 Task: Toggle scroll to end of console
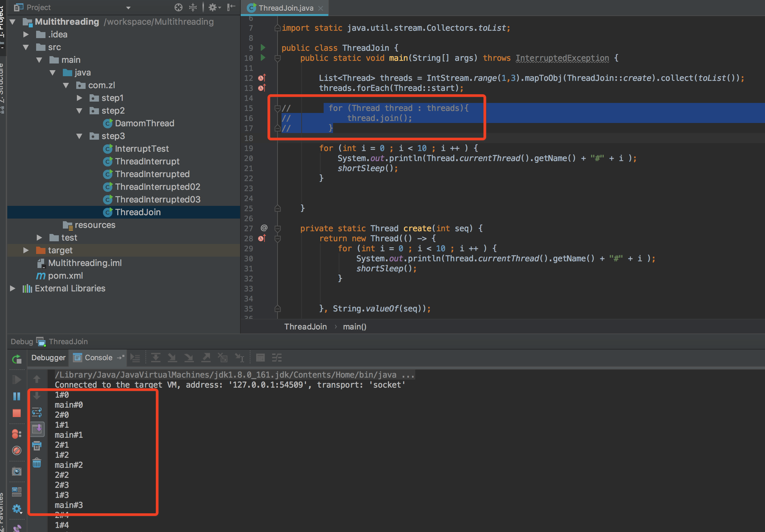tap(37, 429)
